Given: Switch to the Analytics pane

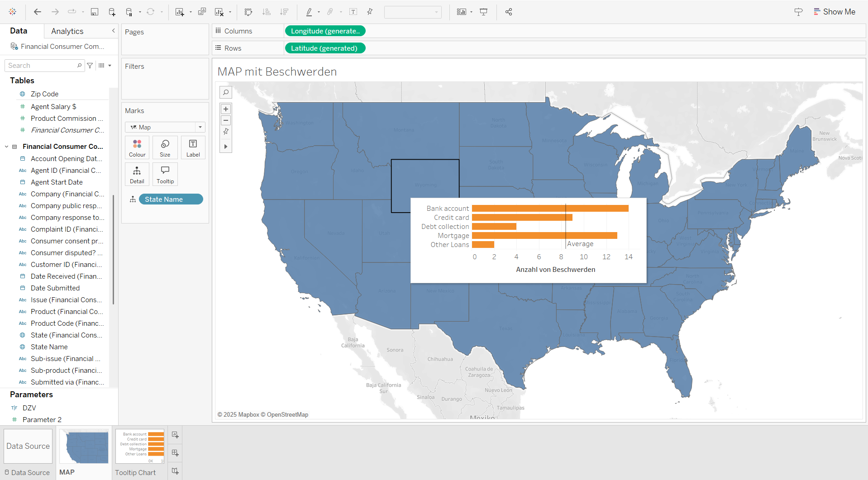Looking at the screenshot, I should (x=67, y=31).
